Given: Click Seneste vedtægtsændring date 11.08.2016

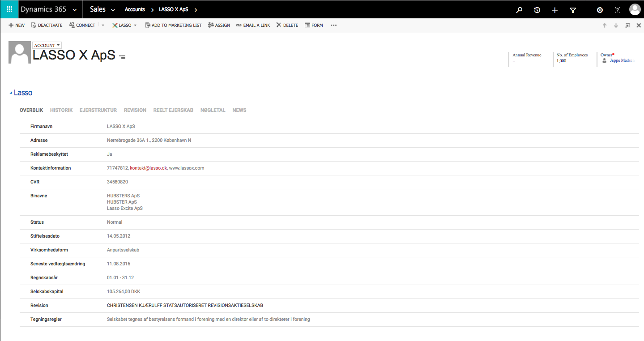Looking at the screenshot, I should (x=119, y=264).
